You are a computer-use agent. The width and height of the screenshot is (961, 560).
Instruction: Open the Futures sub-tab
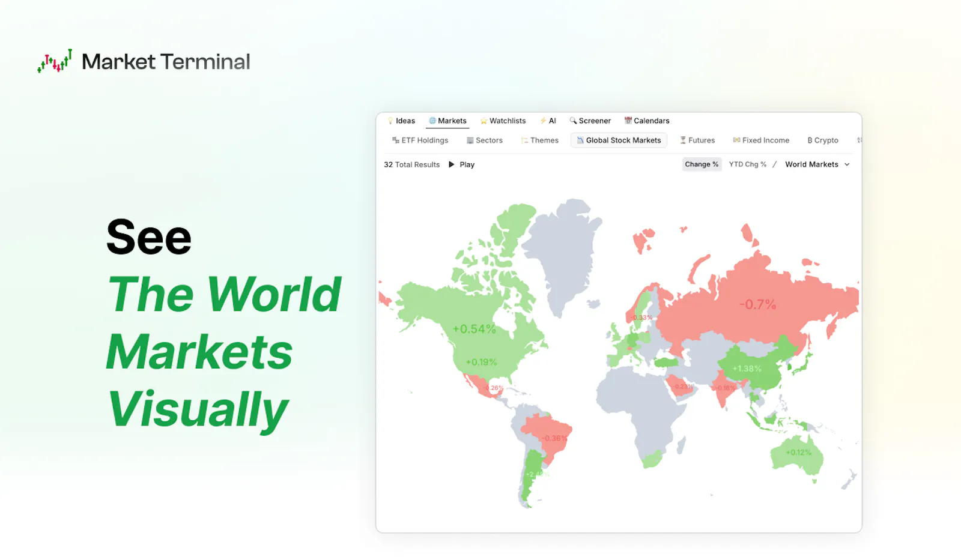[x=697, y=140]
